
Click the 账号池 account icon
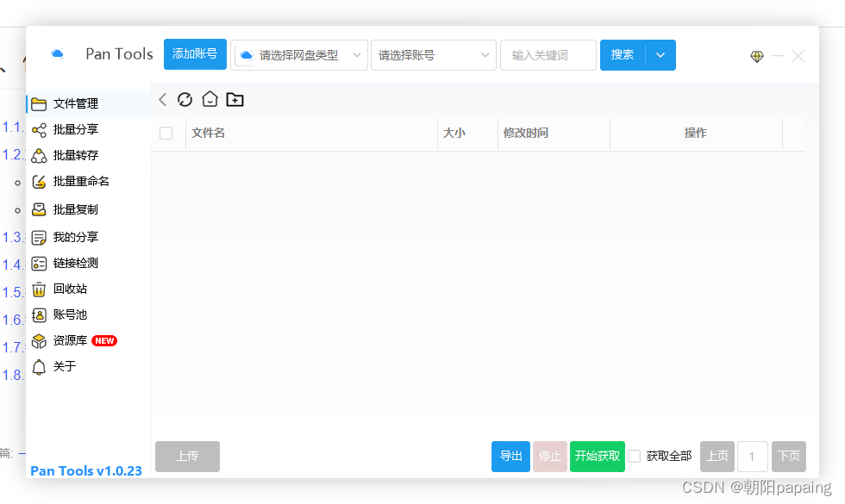[39, 315]
